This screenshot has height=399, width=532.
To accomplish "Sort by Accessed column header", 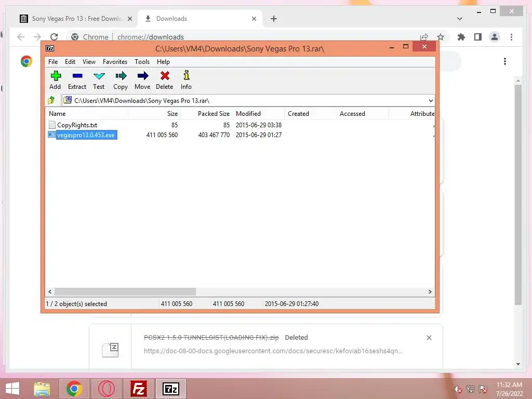I will click(362, 114).
